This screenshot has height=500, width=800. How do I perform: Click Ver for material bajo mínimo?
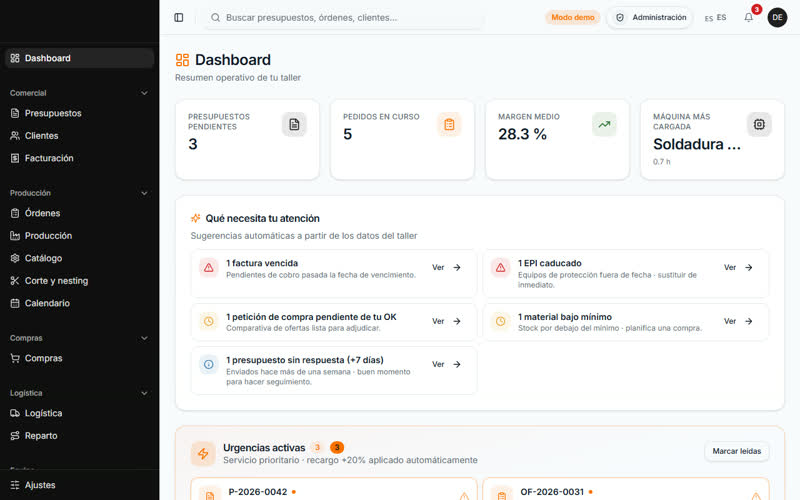738,321
